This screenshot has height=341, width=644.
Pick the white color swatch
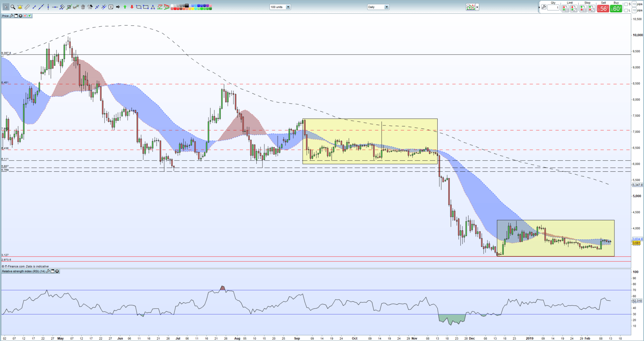[172, 5]
